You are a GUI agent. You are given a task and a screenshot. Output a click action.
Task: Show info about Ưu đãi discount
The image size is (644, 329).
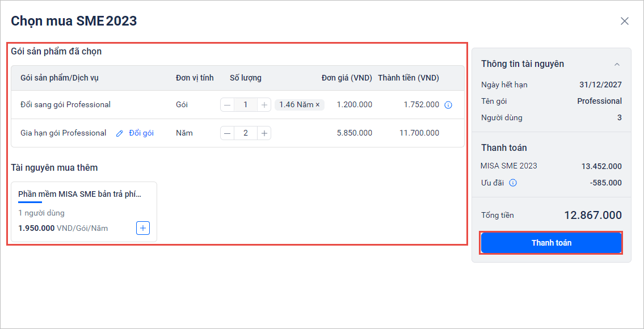(513, 183)
